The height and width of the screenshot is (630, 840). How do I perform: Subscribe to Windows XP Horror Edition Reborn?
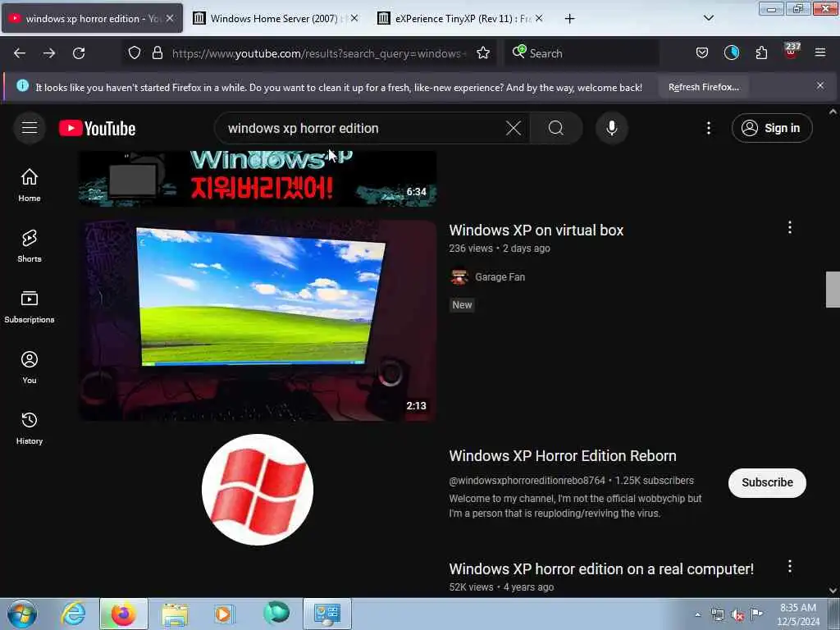(767, 482)
